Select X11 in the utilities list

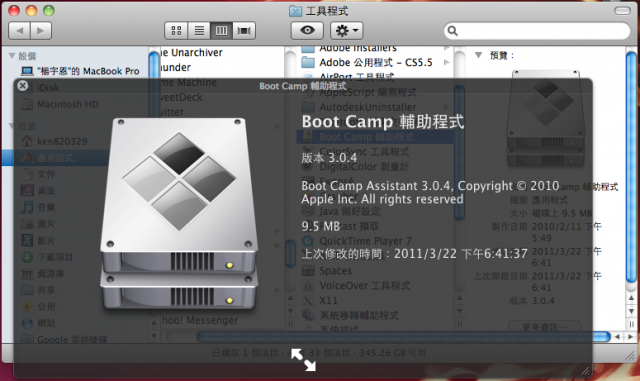coord(320,301)
